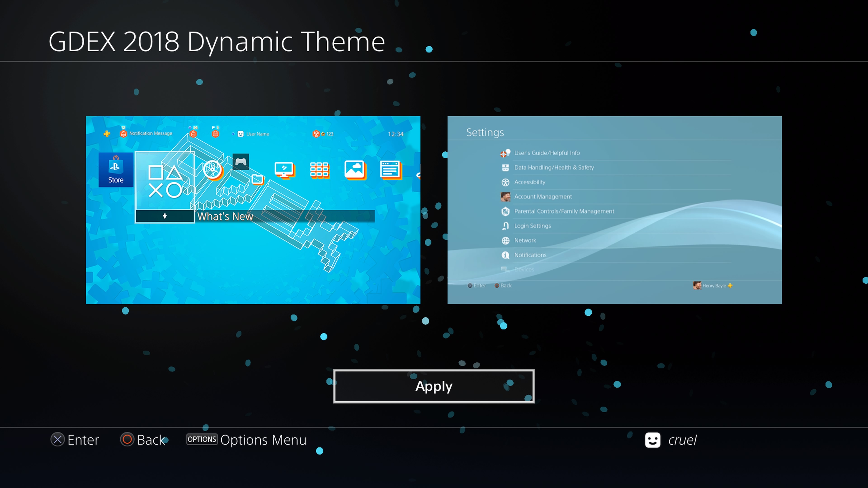Click the down arrow under What's New tile
This screenshot has width=868, height=488.
[x=165, y=216]
